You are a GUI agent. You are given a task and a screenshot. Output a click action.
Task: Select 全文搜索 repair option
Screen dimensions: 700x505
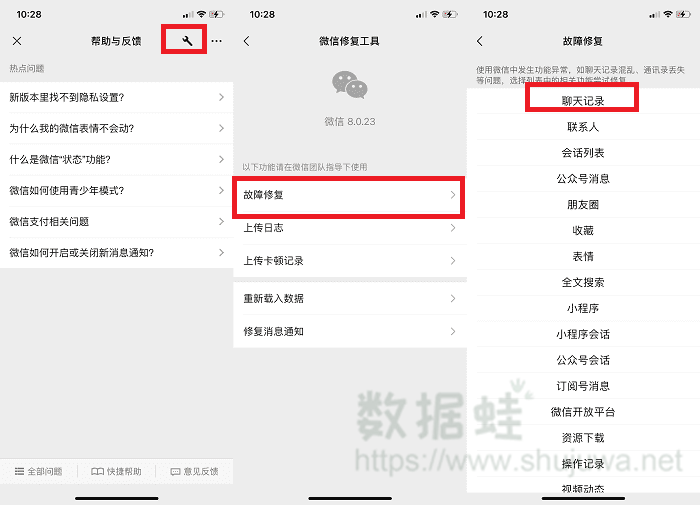tap(583, 282)
